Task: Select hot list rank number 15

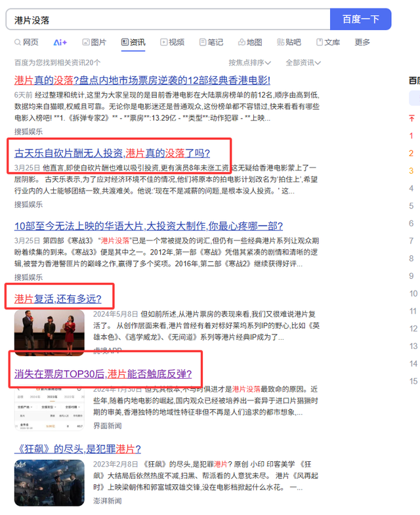Action: [x=413, y=381]
